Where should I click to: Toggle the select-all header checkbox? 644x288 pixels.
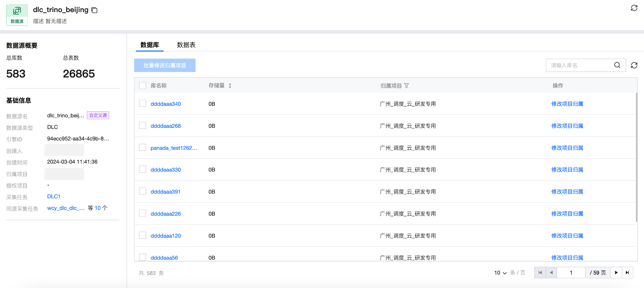click(143, 86)
